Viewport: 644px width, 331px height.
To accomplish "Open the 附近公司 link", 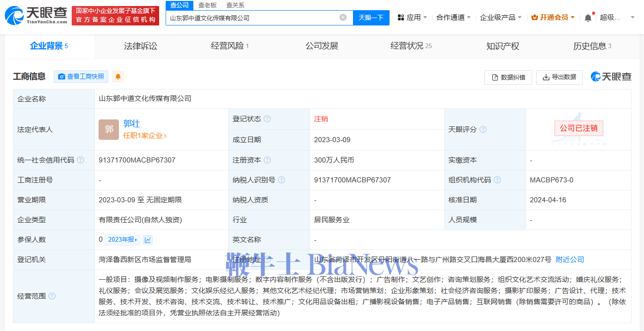I will 570,260.
